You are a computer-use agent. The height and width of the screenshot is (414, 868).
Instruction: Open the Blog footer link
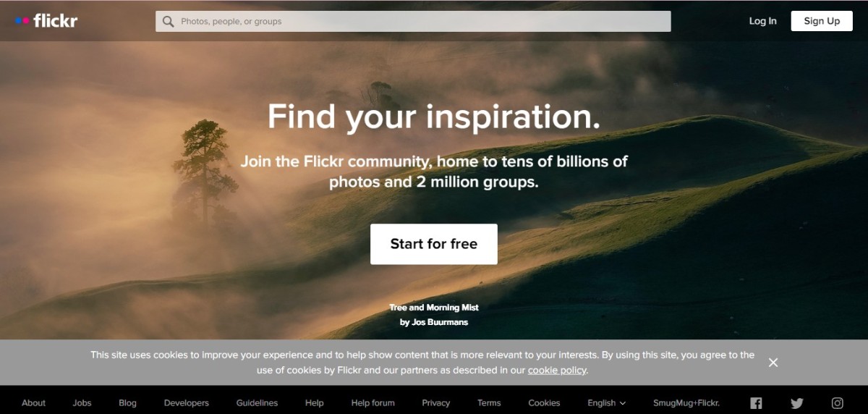tap(127, 403)
